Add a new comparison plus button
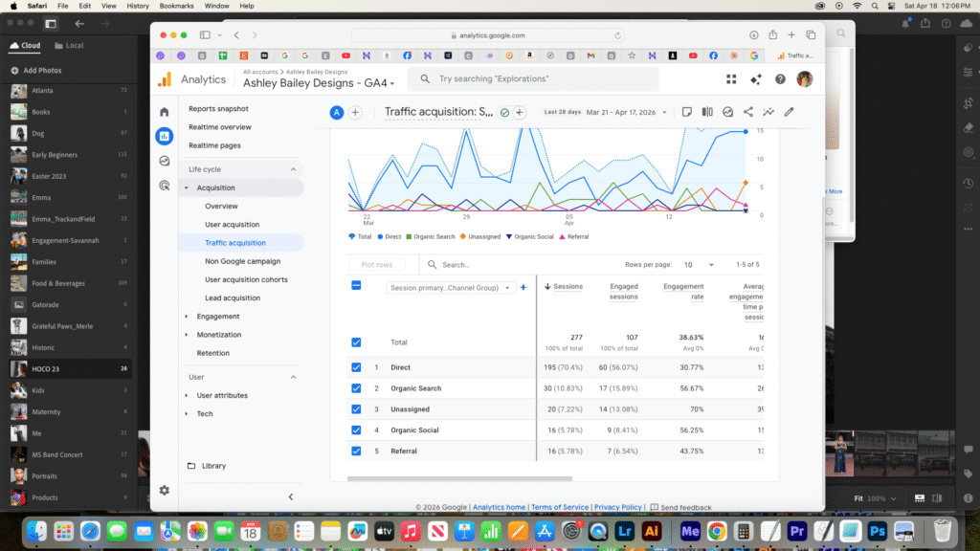Image resolution: width=980 pixels, height=551 pixels. [355, 113]
